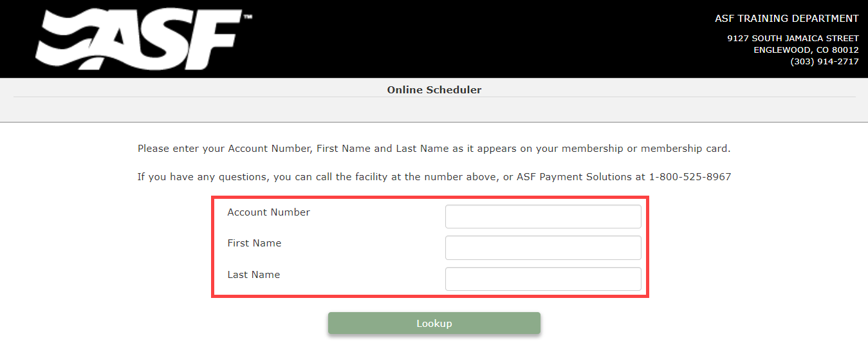This screenshot has width=868, height=343.
Task: Focus the Last Name input field
Action: coord(543,279)
